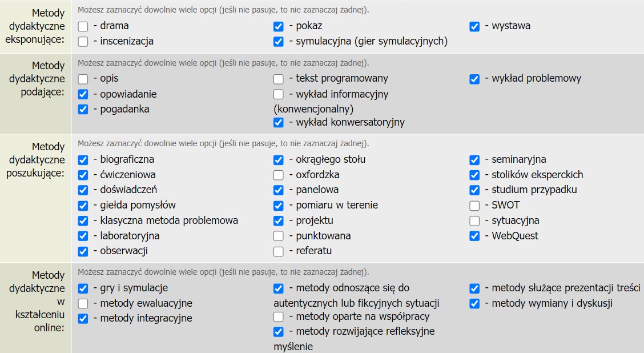This screenshot has width=644, height=353.
Task: Tick the SWOT checkbox
Action: 474,205
